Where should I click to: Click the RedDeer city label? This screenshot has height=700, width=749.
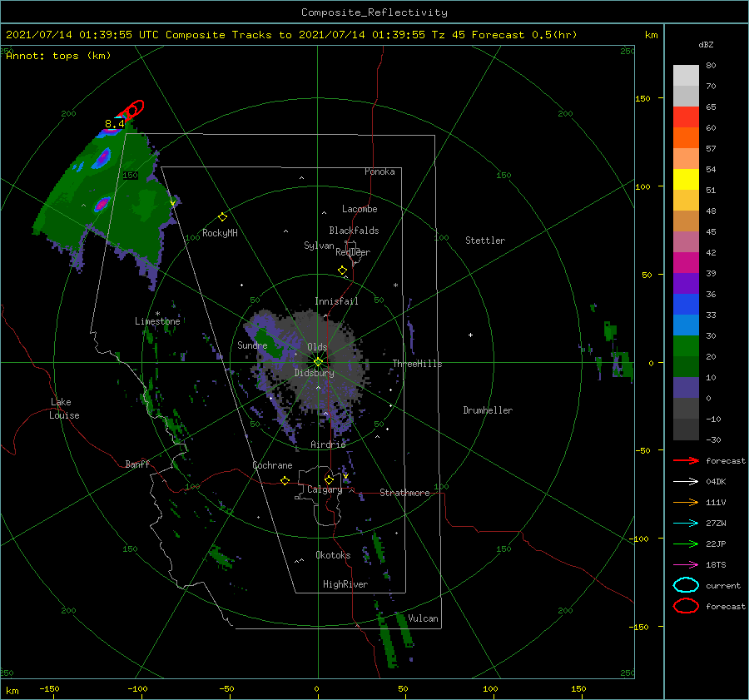(353, 252)
